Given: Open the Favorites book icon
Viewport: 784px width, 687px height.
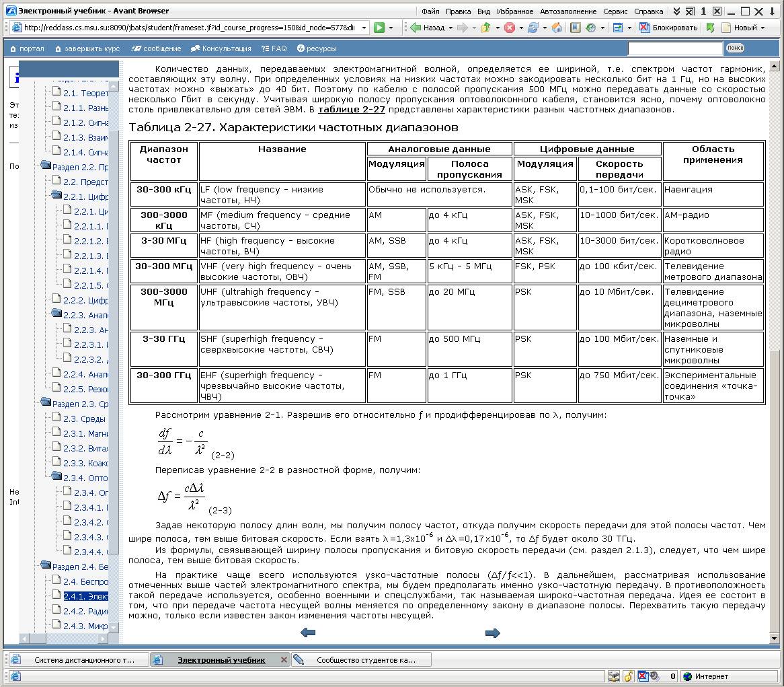Looking at the screenshot, I should [x=576, y=28].
